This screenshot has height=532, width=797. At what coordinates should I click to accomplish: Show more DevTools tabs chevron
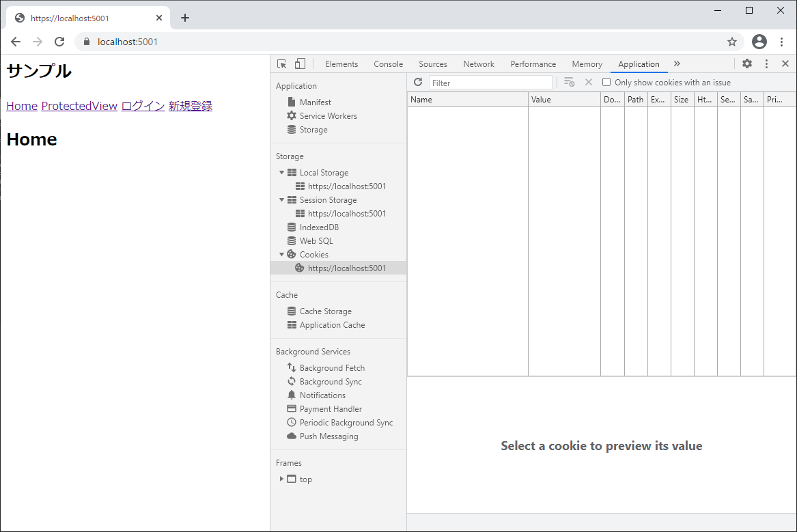pyautogui.click(x=677, y=64)
